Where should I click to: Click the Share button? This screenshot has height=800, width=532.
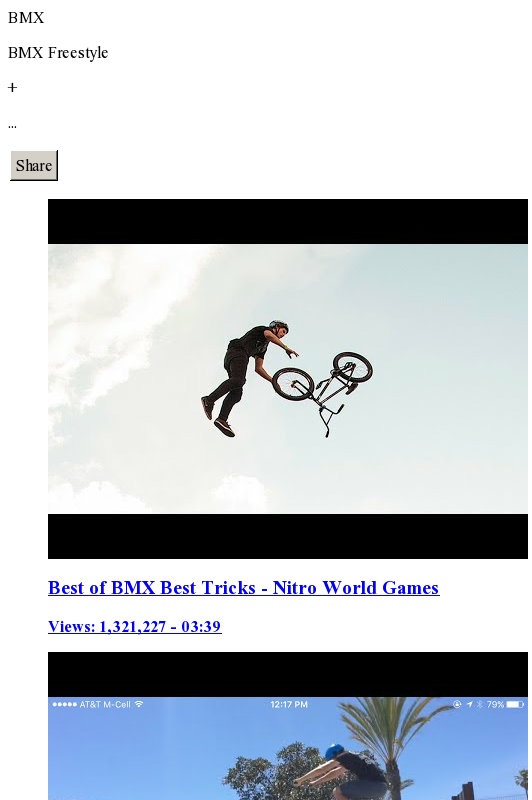34,165
